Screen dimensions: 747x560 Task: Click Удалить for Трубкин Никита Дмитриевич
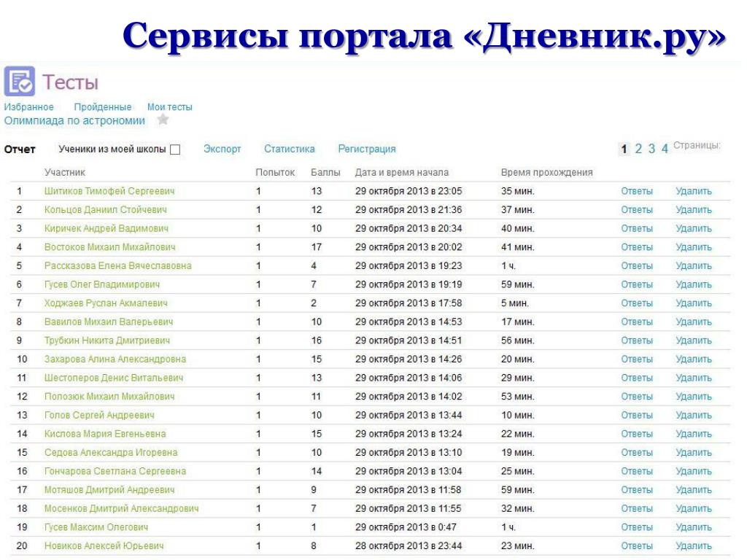pyautogui.click(x=694, y=341)
